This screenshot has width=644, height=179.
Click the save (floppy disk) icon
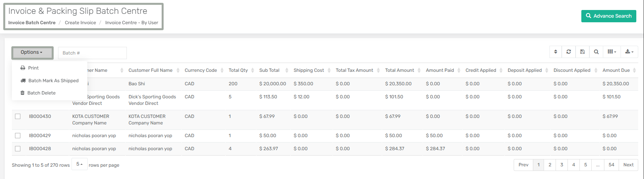pos(582,52)
